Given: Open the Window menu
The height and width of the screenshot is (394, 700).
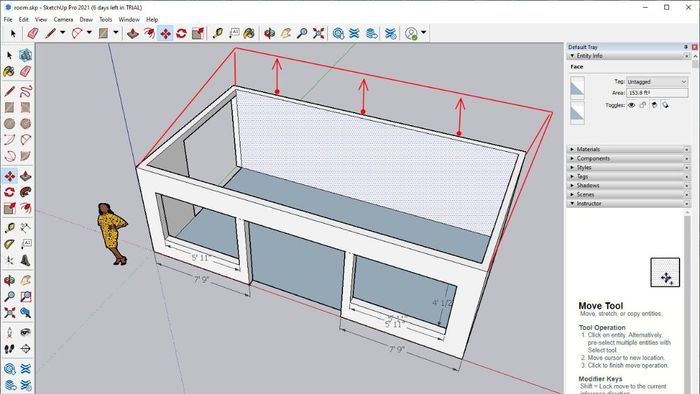Looking at the screenshot, I should (129, 20).
